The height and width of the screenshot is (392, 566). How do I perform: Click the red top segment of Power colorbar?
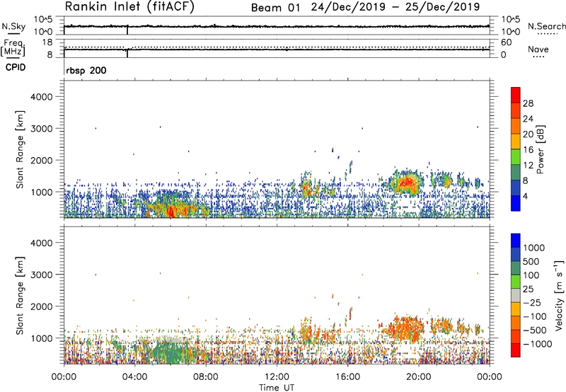point(516,95)
